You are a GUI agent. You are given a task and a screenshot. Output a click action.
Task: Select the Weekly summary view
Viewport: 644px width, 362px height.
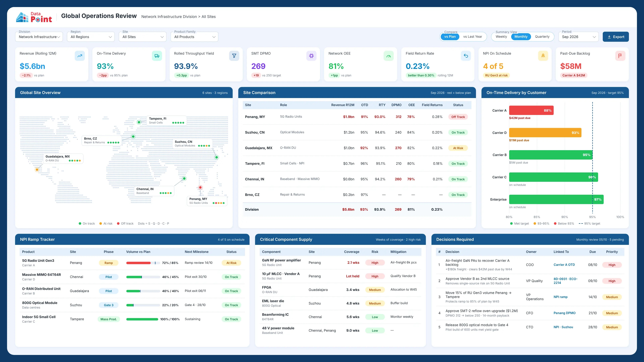501,37
